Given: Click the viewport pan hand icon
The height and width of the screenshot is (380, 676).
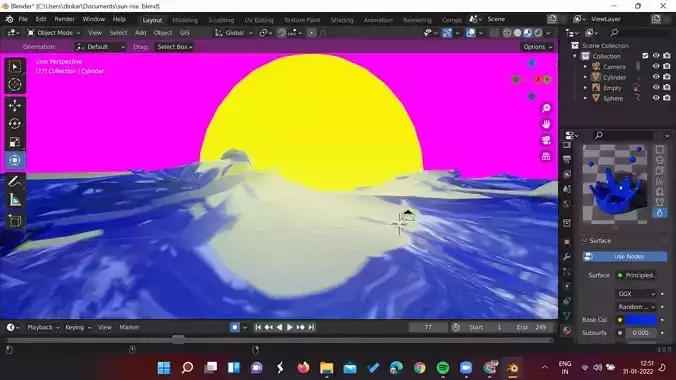Looking at the screenshot, I should tap(546, 124).
